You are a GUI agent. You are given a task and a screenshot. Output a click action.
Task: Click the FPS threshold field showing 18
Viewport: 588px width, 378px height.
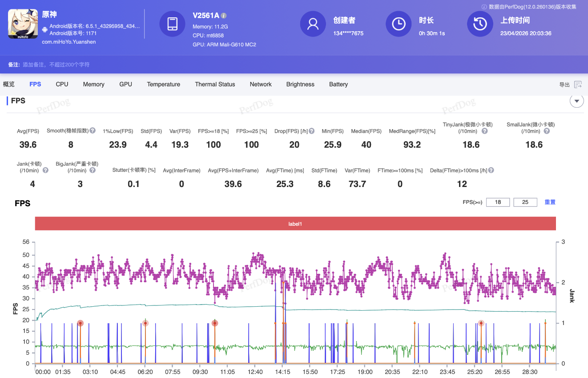tap(498, 202)
